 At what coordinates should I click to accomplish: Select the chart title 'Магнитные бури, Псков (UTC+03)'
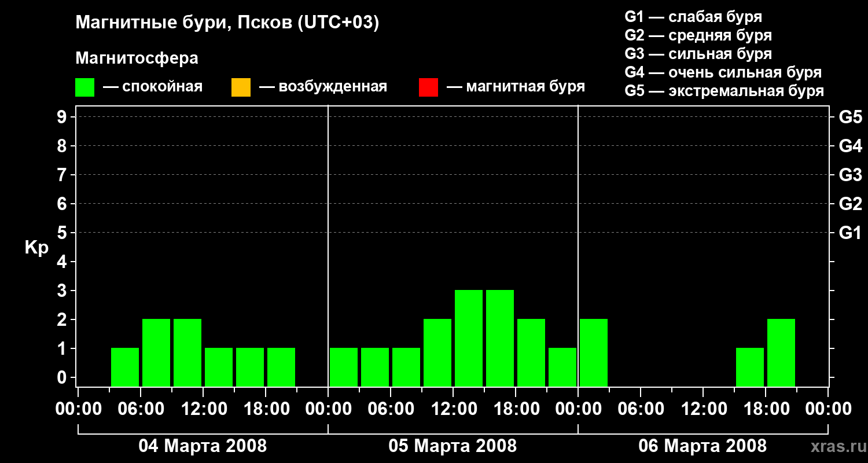(x=227, y=23)
